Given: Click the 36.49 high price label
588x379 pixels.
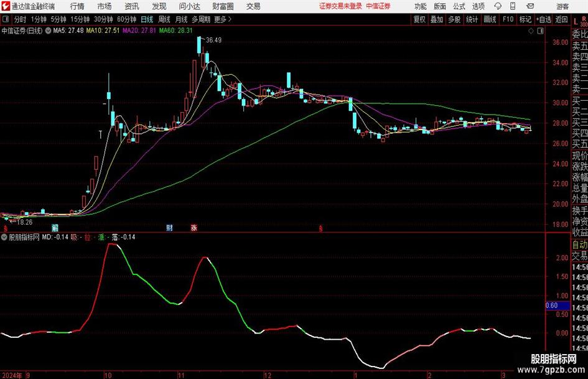Looking at the screenshot, I should (214, 40).
